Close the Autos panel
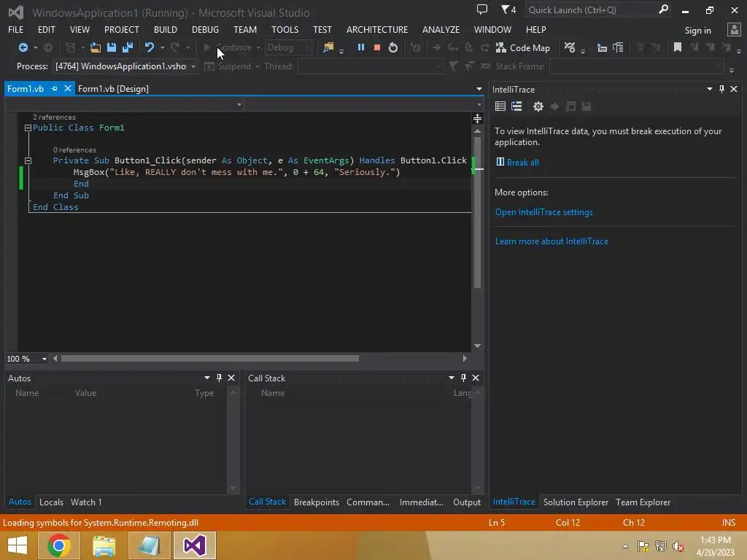The width and height of the screenshot is (747, 560). [231, 378]
